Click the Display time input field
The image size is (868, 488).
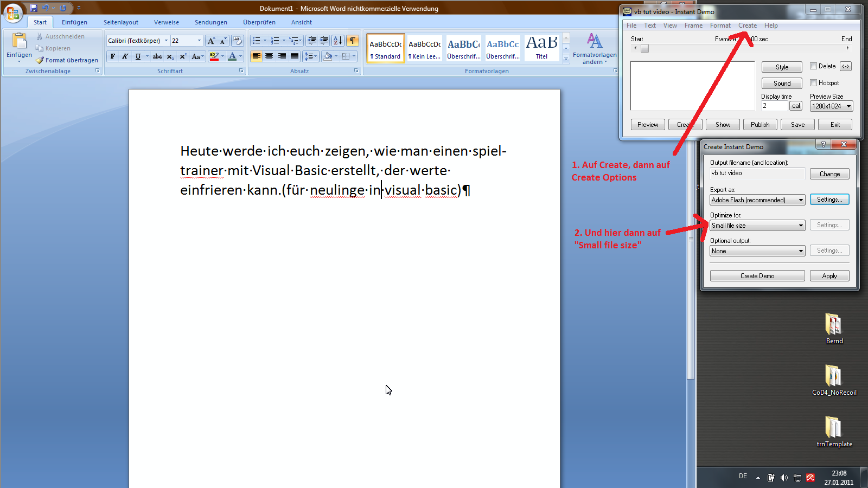(774, 106)
